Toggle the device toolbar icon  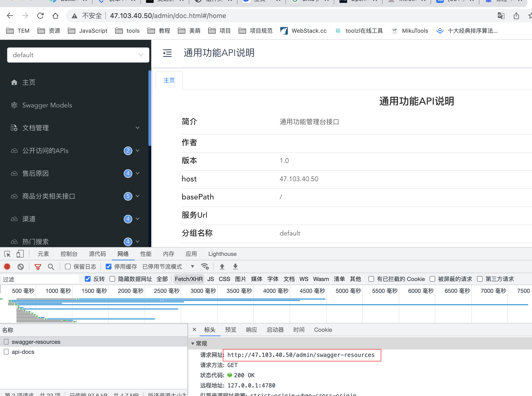pos(20,254)
